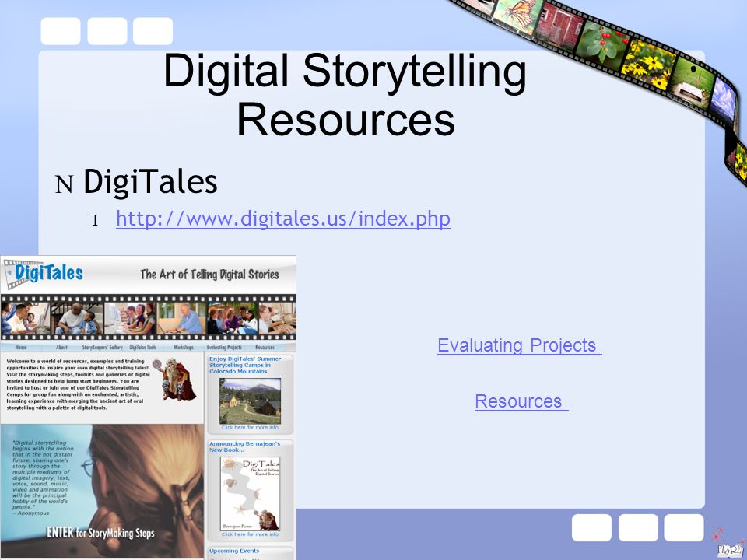Open About in the DigiTales site nav
Image resolution: width=747 pixels, height=560 pixels.
(61, 347)
